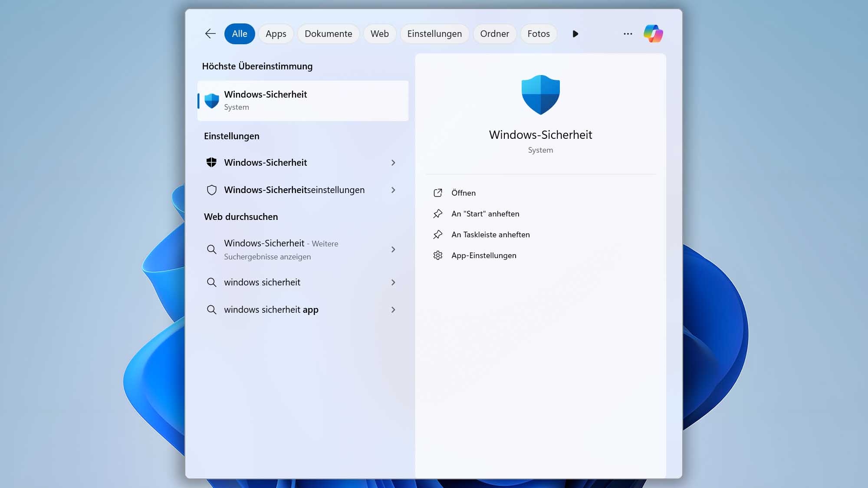
Task: Click the blue shield icon of top result
Action: [212, 101]
